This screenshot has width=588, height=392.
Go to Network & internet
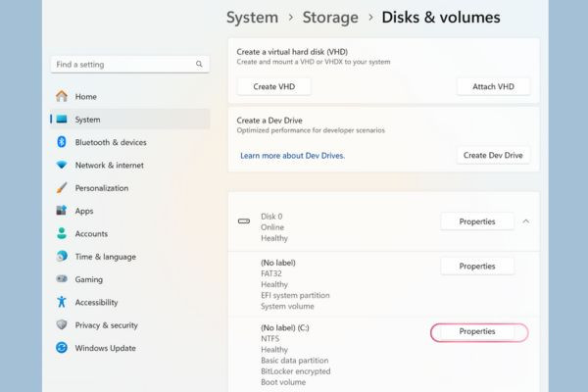[x=129, y=165]
